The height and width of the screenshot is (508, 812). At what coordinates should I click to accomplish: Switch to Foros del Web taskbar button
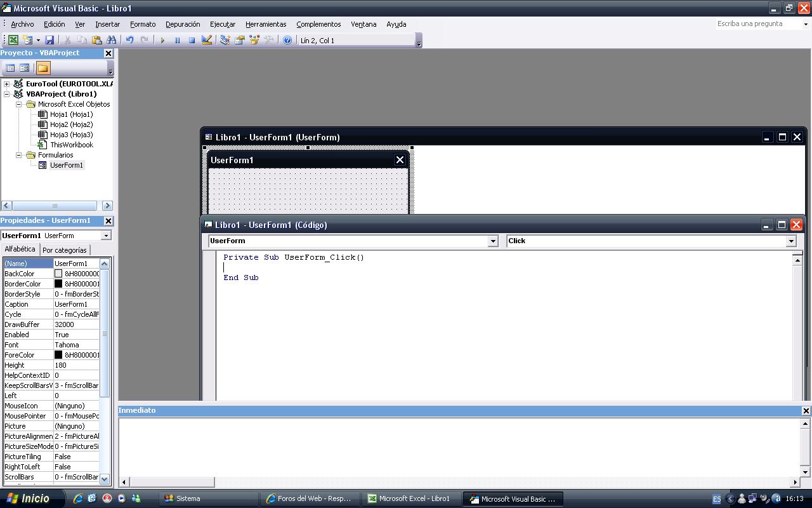click(312, 498)
